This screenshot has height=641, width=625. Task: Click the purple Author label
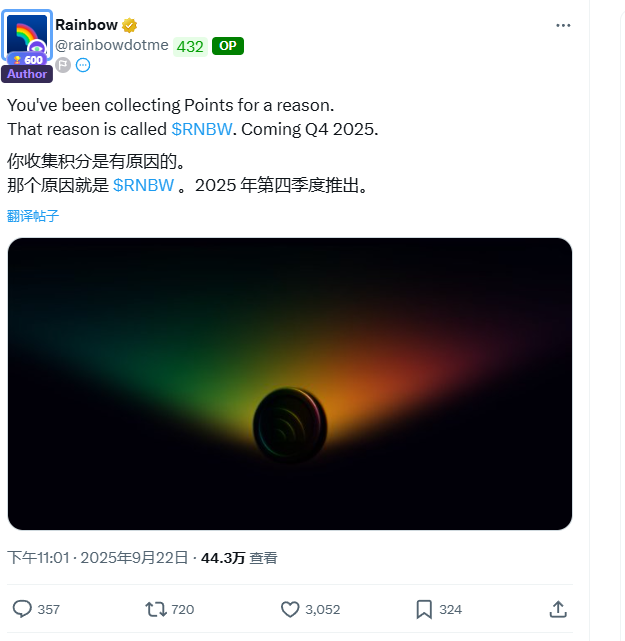[27, 74]
